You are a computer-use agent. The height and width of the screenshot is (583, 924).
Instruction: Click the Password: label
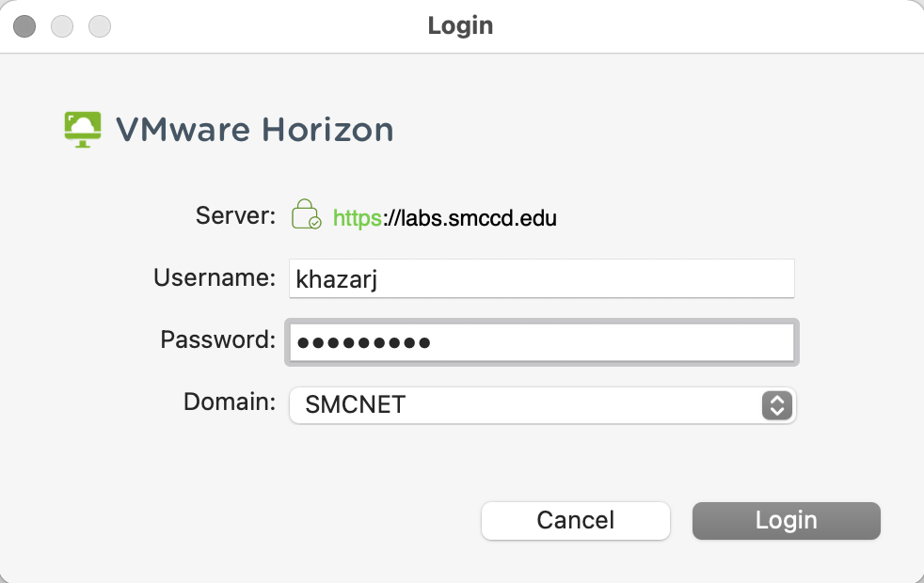(x=218, y=339)
